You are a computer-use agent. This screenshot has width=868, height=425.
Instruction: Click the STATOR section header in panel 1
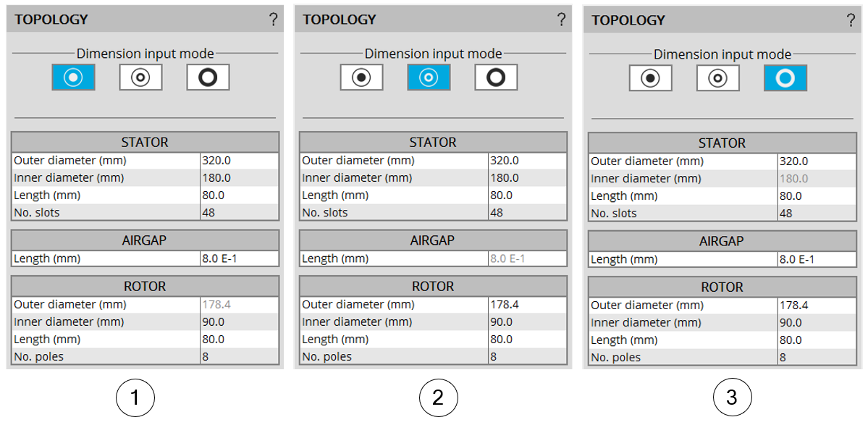145,142
